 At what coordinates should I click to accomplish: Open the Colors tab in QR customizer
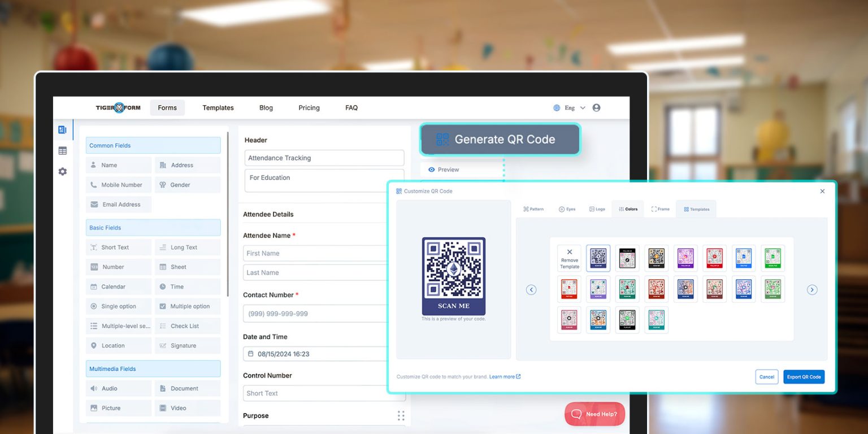(x=627, y=209)
